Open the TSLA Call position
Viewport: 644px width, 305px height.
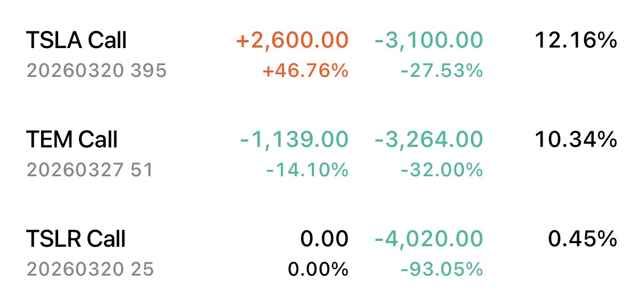click(x=76, y=41)
